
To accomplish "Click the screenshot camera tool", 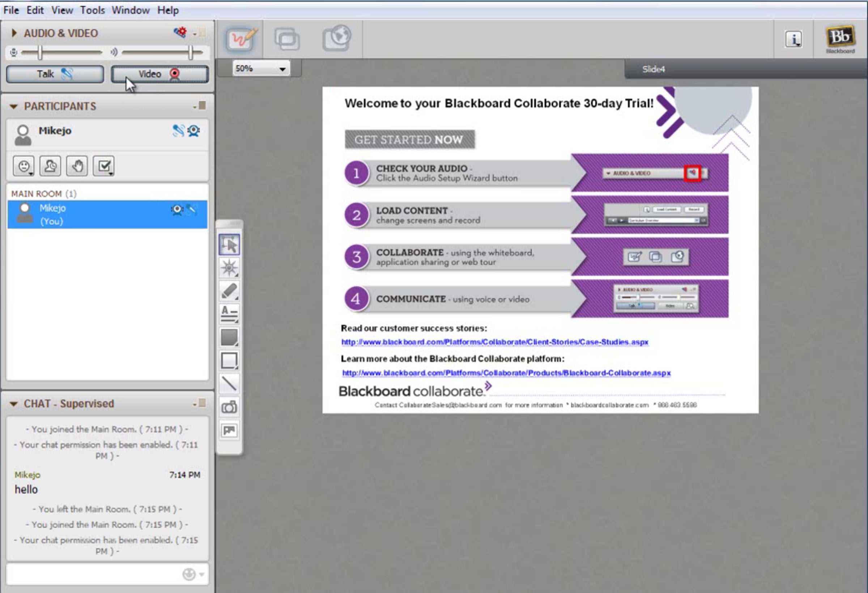I will tap(229, 407).
